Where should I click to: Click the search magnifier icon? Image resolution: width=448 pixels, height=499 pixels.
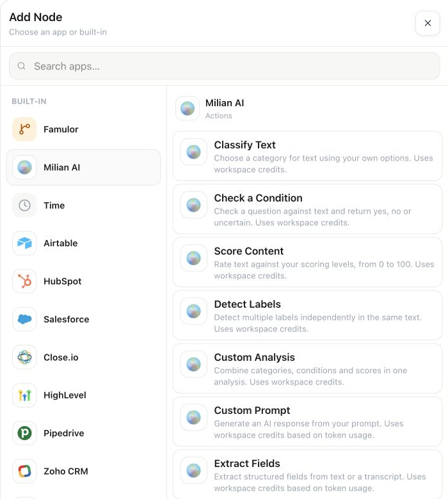point(22,66)
